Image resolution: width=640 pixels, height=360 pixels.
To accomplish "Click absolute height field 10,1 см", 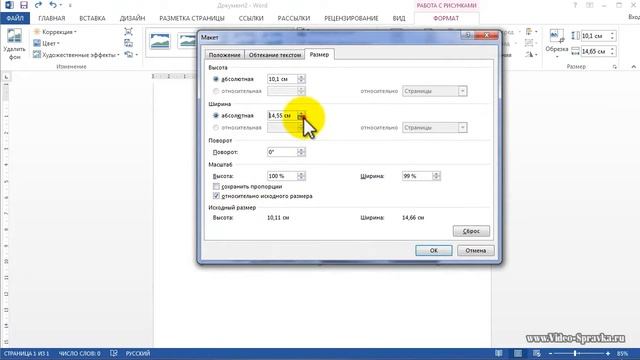I will tap(282, 79).
